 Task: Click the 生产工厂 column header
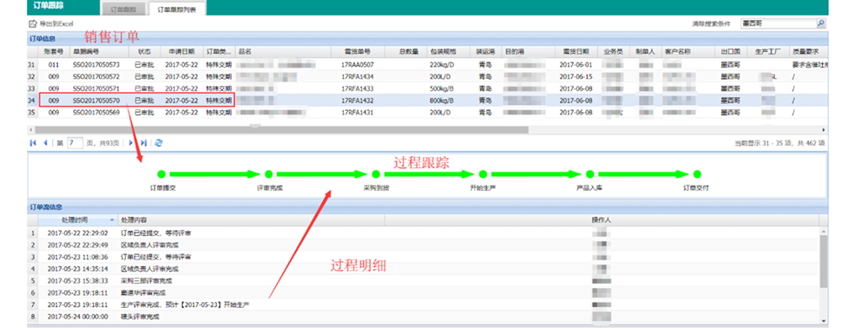[x=768, y=51]
